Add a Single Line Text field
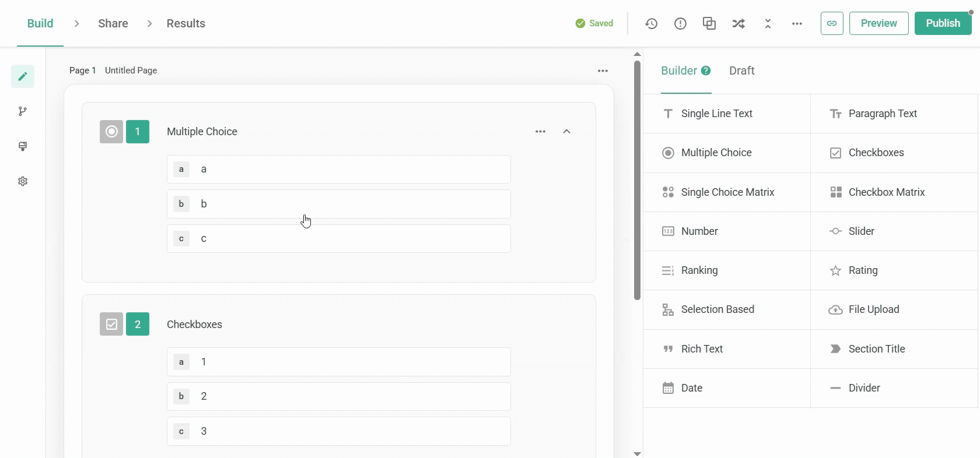This screenshot has width=980, height=458. coord(727,114)
